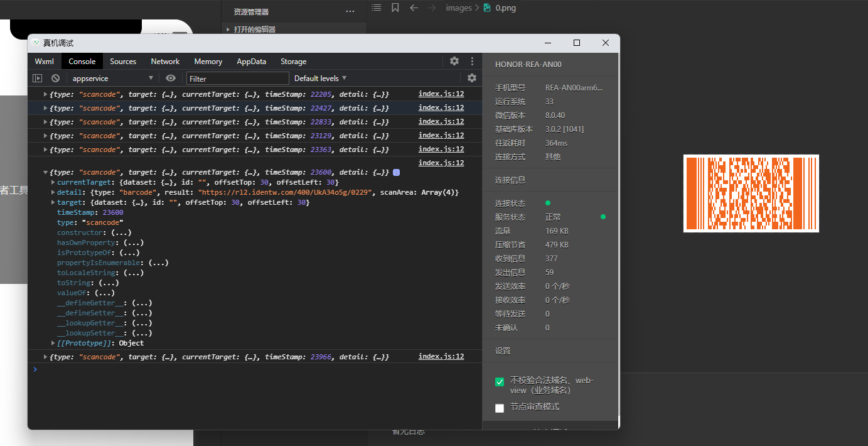The width and height of the screenshot is (868, 446).
Task: Open index.js:12 link for timeStamp 22205 log
Action: (441, 94)
